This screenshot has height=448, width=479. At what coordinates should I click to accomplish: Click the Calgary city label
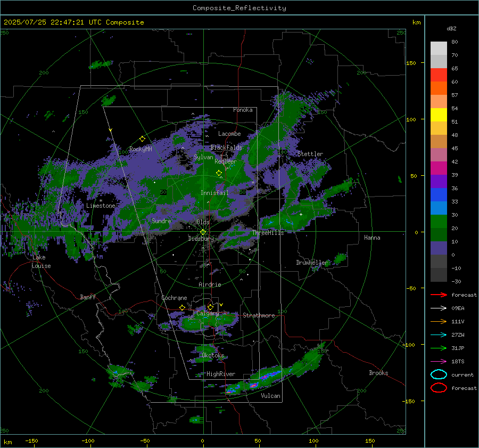click(208, 313)
